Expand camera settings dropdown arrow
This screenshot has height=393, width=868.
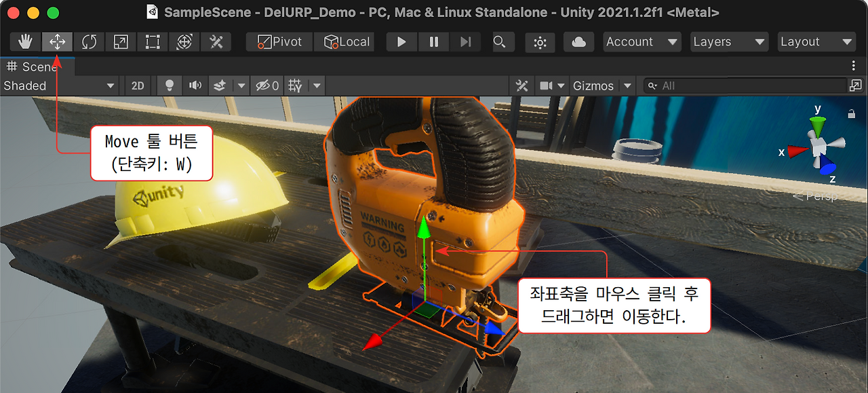coord(561,86)
